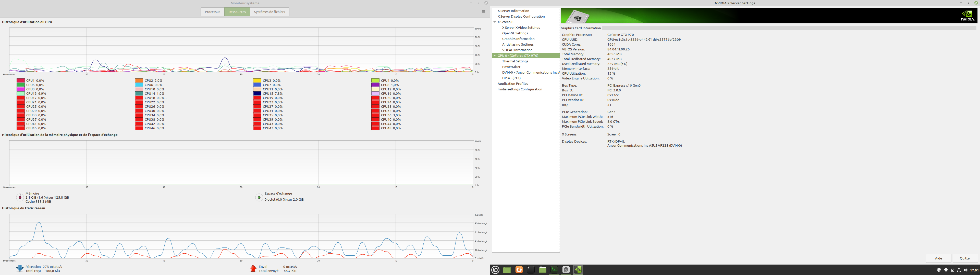The height and width of the screenshot is (275, 980).
Task: Open the Linux Mint start menu
Action: [x=495, y=270]
